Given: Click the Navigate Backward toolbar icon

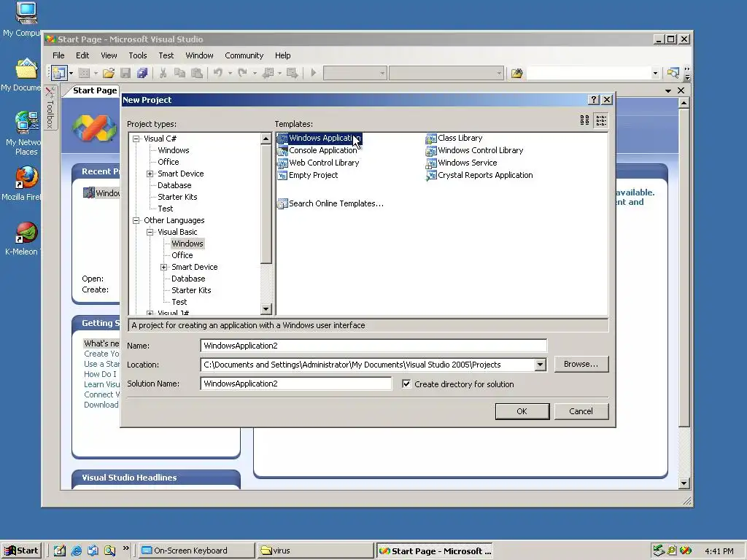Looking at the screenshot, I should [268, 73].
